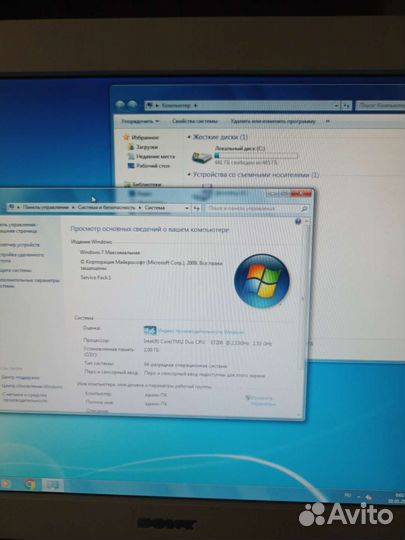405x540 pixels.
Task: Click the Explorer forward navigation arrow
Action: pos(132,105)
